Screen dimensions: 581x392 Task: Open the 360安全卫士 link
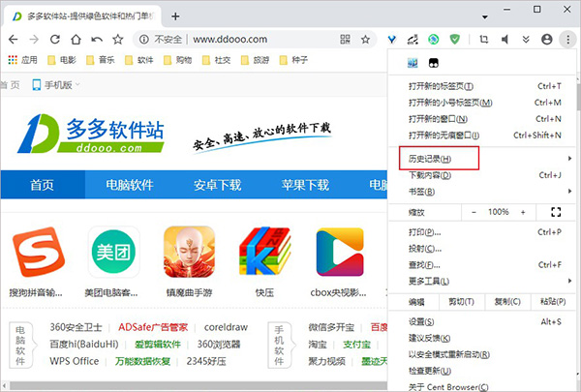[76, 327]
